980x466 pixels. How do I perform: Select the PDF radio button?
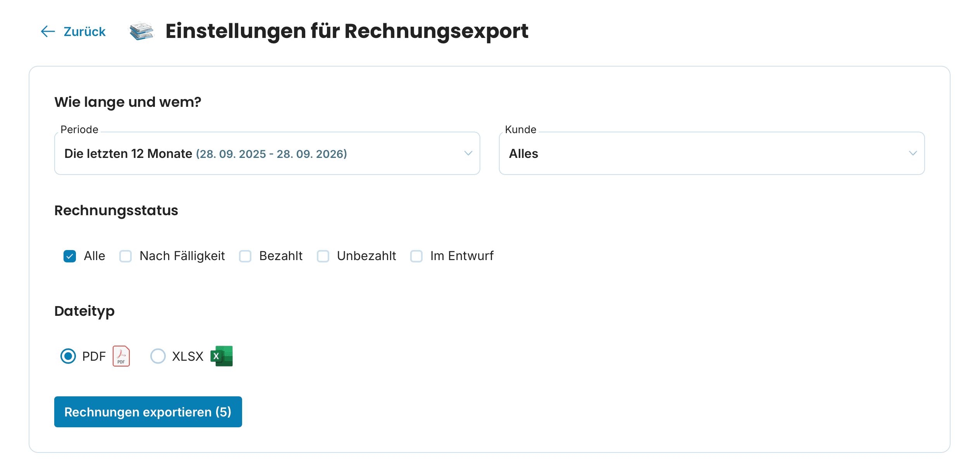pyautogui.click(x=68, y=356)
